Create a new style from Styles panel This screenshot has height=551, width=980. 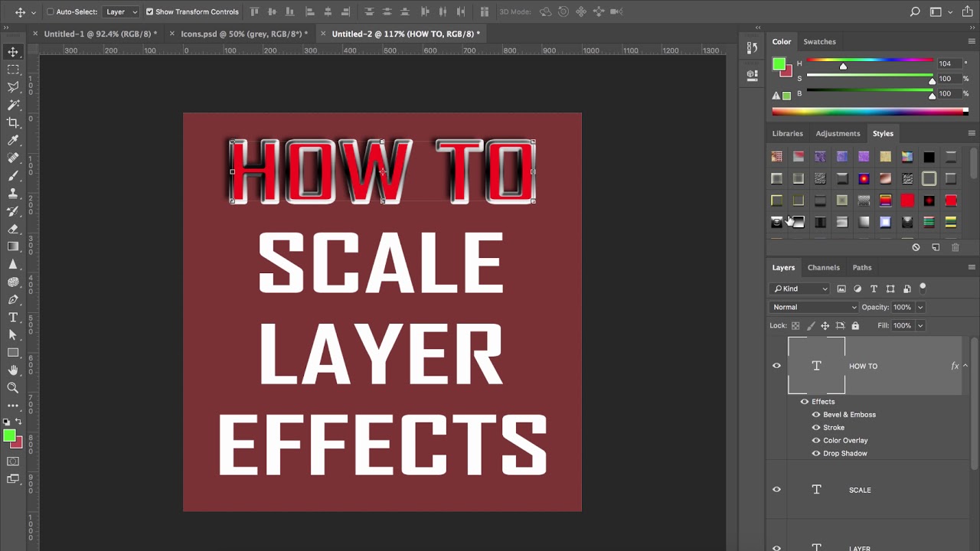(936, 247)
